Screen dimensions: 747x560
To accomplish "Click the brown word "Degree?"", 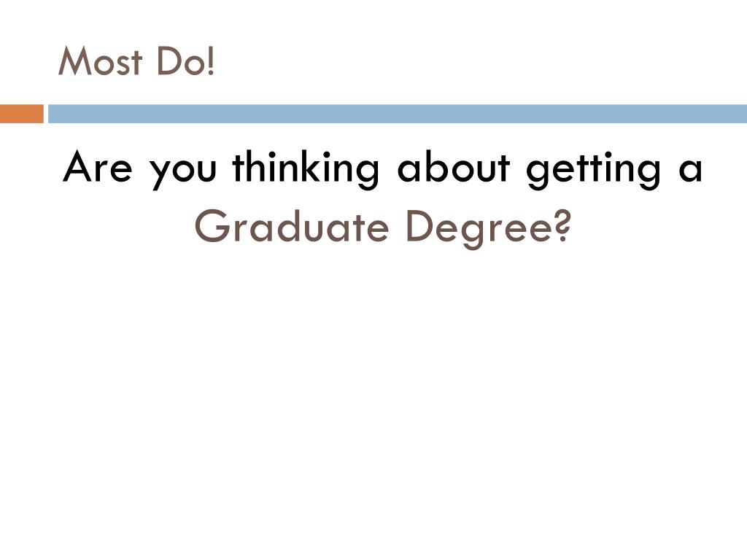I will click(x=488, y=228).
